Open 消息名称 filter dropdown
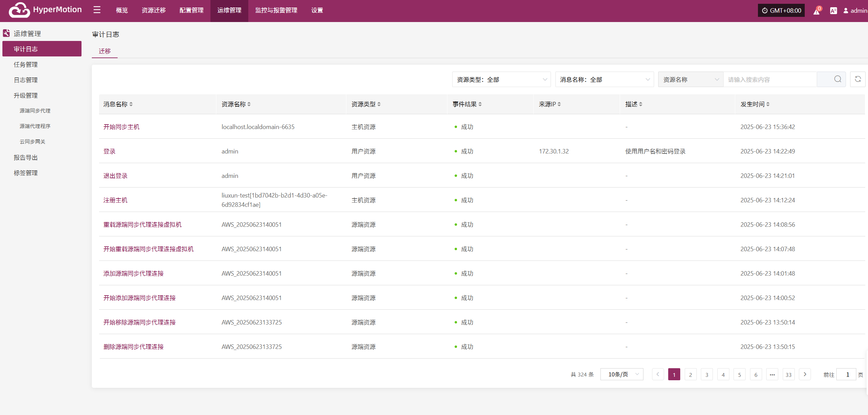 (x=605, y=79)
